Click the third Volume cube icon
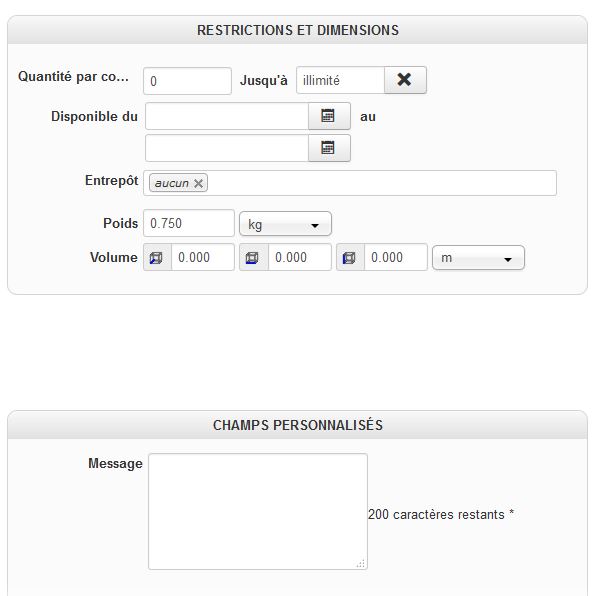The width and height of the screenshot is (608, 596). click(x=349, y=258)
